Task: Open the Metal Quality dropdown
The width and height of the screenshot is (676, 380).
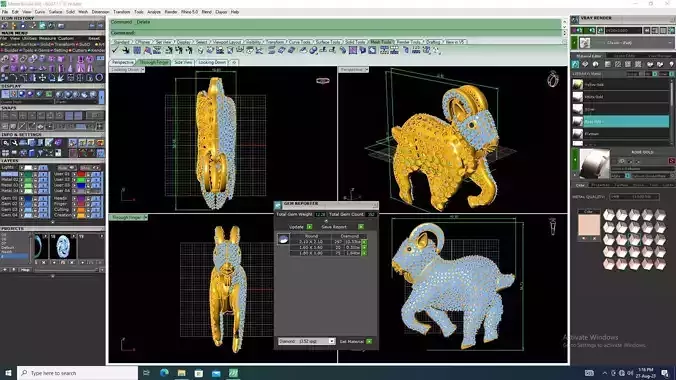Action: point(634,197)
